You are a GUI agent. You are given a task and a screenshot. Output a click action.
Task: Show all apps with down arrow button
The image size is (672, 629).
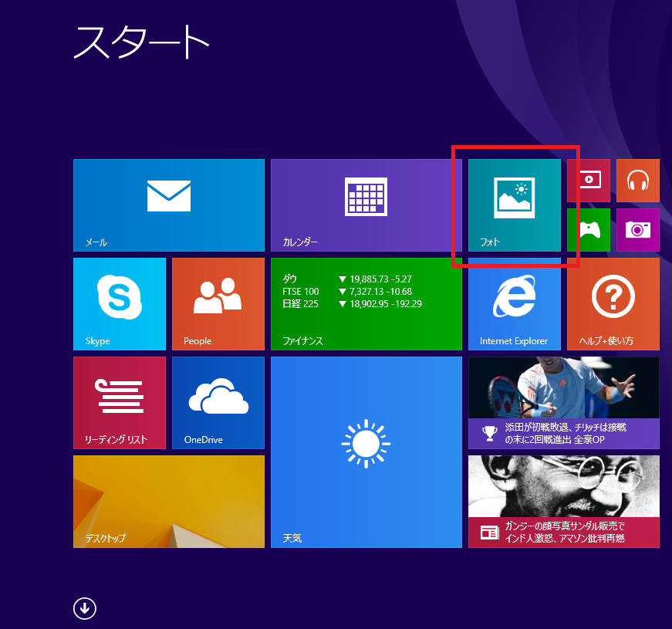(84, 608)
